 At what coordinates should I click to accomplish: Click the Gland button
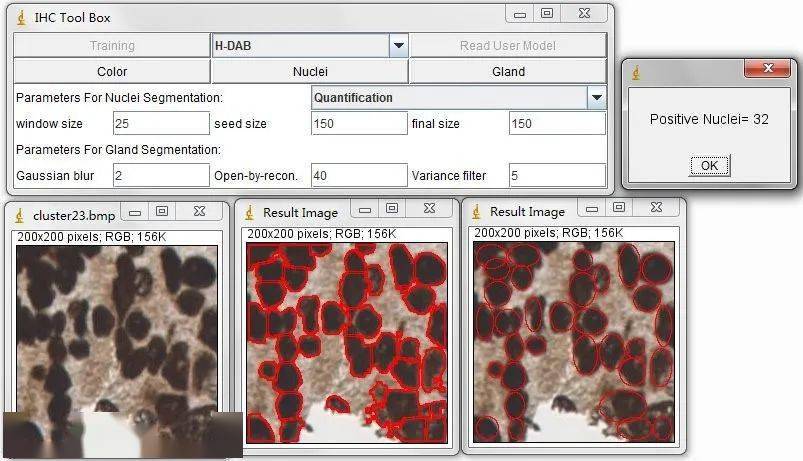[x=508, y=71]
